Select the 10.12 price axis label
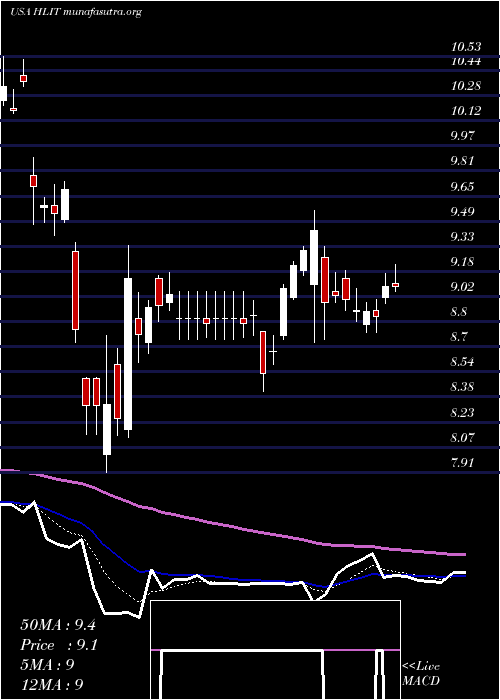The height and width of the screenshot is (700, 500). click(466, 110)
